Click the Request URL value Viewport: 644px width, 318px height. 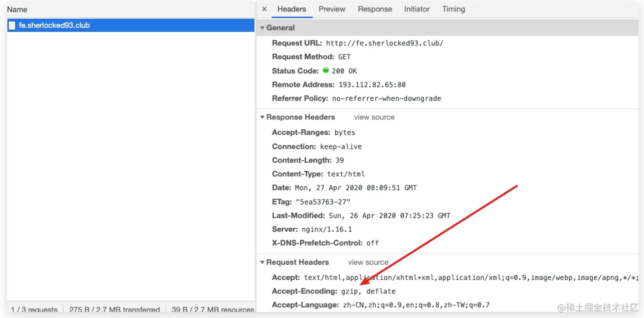(384, 43)
